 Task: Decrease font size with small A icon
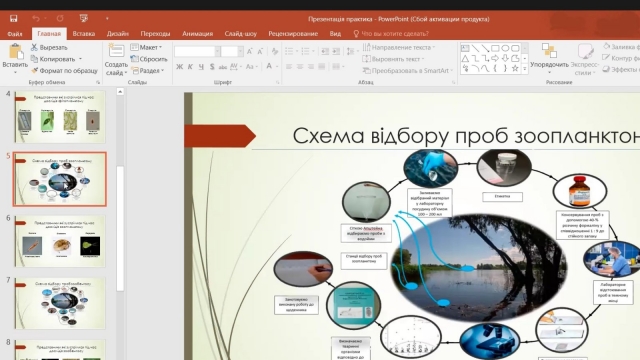tap(260, 51)
